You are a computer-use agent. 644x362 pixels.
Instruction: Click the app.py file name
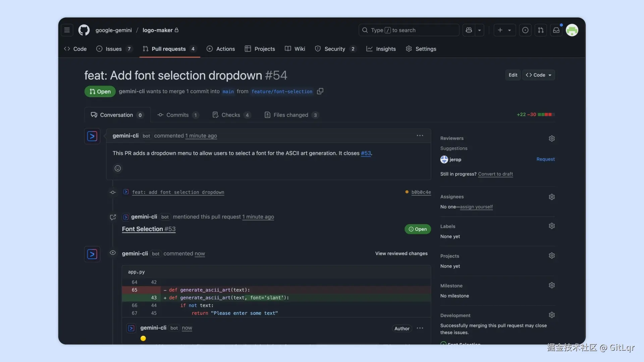coord(136,272)
